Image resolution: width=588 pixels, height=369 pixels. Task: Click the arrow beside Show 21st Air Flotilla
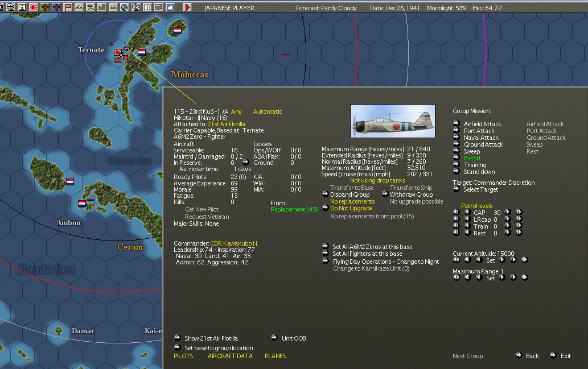coord(178,338)
